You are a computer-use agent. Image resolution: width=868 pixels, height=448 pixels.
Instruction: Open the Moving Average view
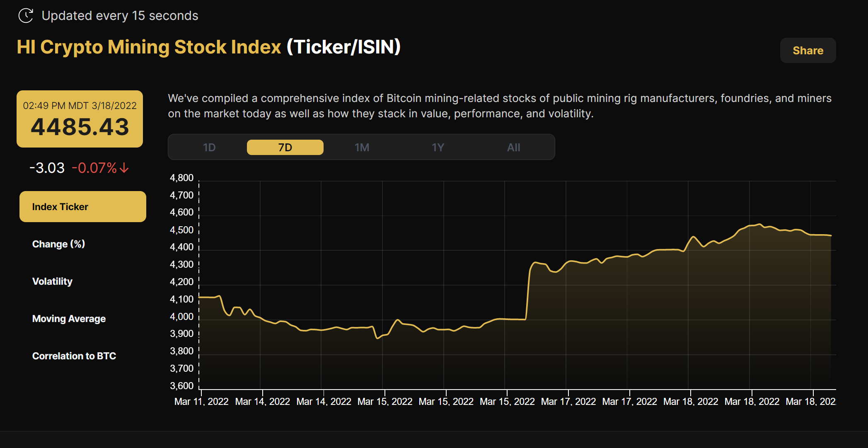click(x=69, y=318)
